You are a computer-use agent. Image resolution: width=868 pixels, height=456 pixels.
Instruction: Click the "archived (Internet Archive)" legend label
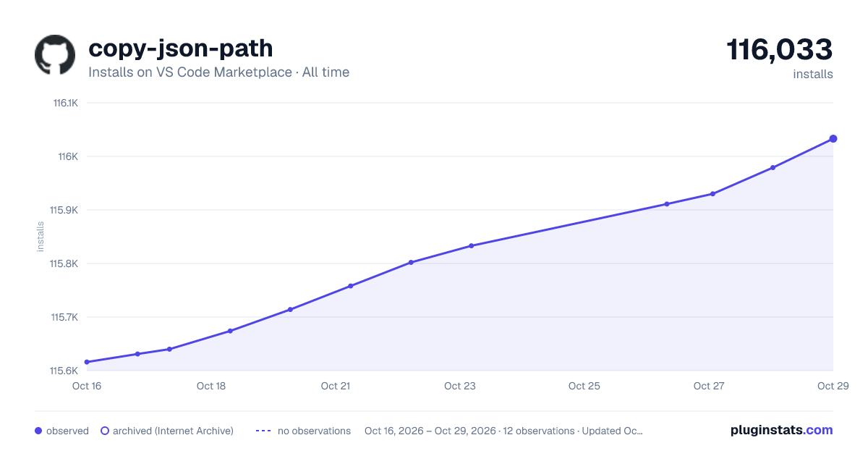click(173, 431)
